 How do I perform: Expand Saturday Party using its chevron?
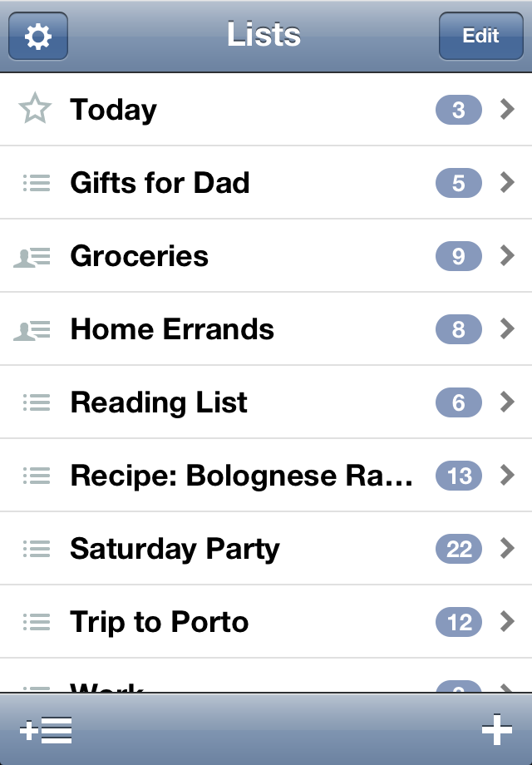pos(507,549)
